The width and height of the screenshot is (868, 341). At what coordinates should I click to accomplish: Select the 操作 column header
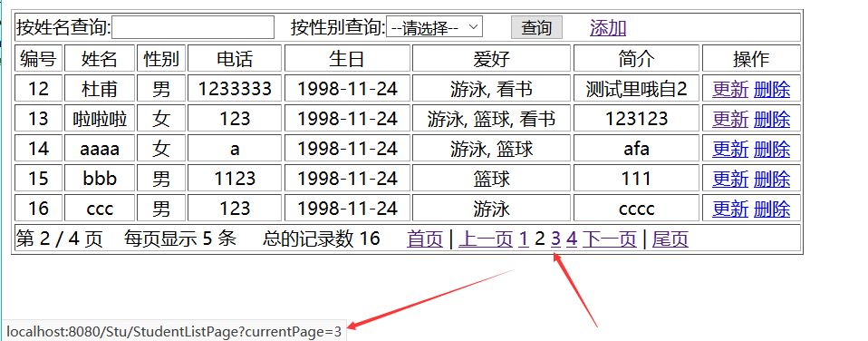point(751,58)
